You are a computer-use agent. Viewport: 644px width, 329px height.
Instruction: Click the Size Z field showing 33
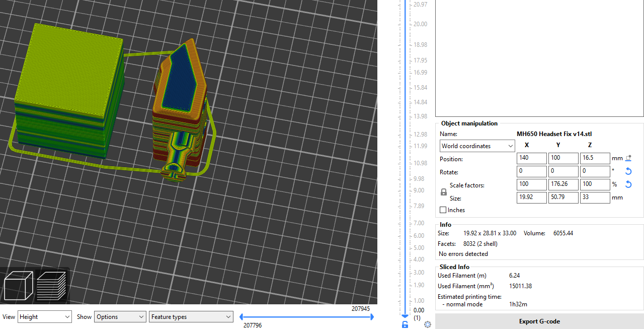pos(595,198)
